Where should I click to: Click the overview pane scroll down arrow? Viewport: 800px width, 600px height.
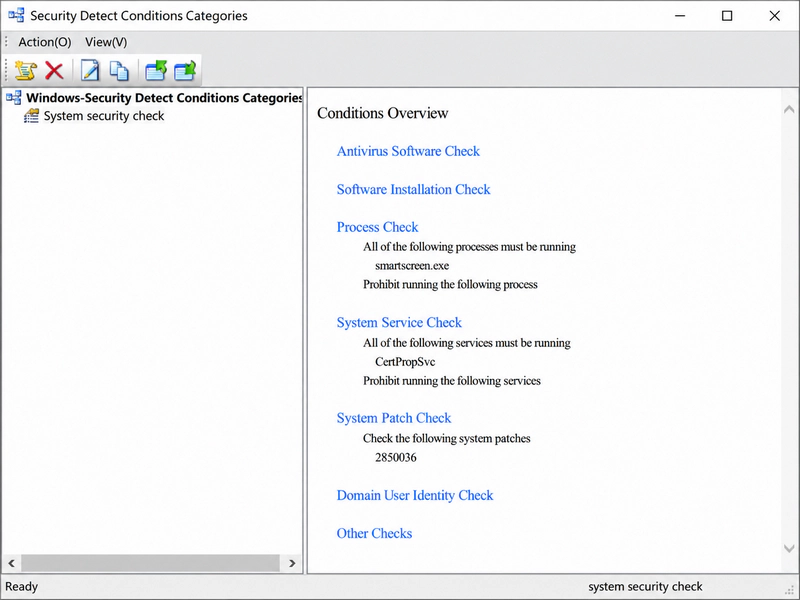[789, 548]
